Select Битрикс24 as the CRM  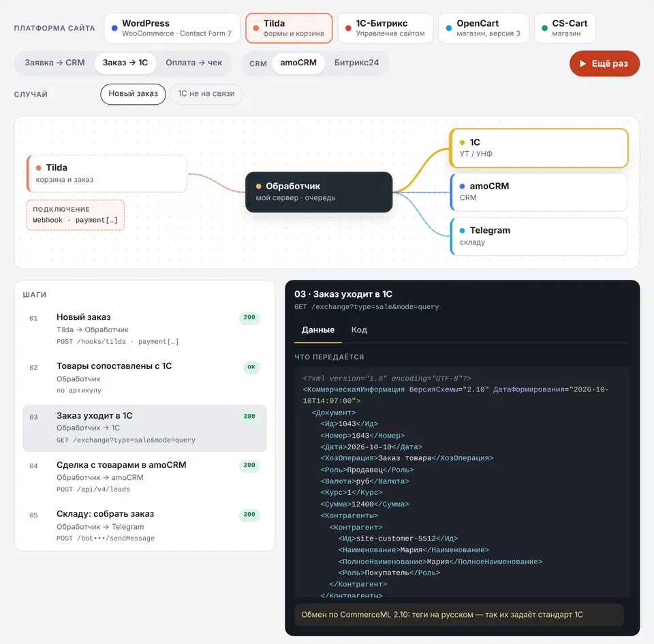click(356, 63)
